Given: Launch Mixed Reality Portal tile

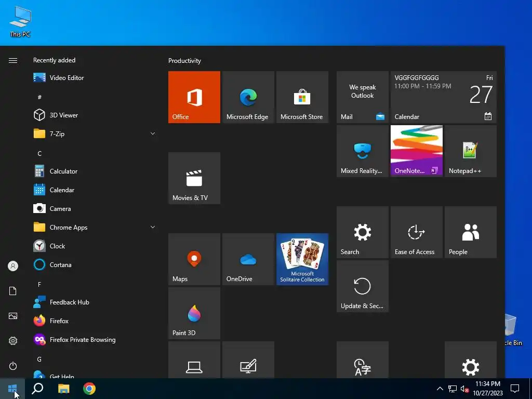Looking at the screenshot, I should click(362, 151).
